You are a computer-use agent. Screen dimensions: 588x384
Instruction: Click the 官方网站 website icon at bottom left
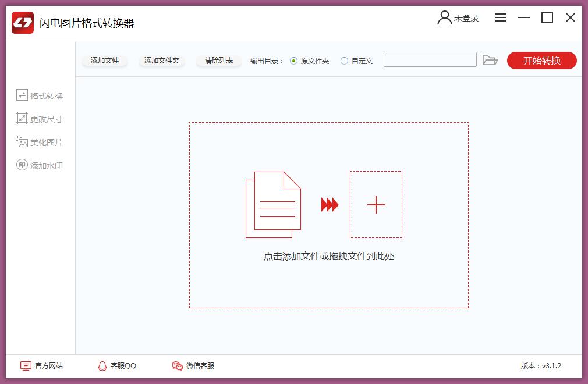click(x=24, y=365)
